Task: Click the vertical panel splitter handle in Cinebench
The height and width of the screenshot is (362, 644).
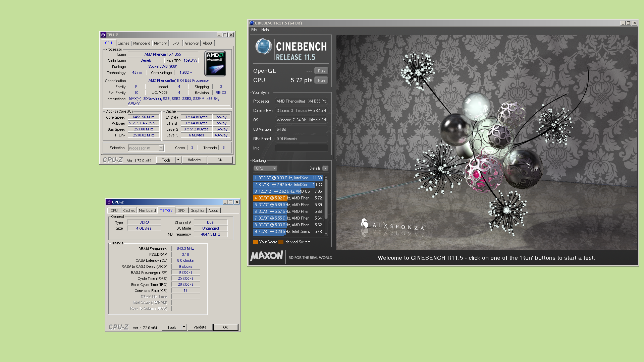Action: (x=334, y=149)
